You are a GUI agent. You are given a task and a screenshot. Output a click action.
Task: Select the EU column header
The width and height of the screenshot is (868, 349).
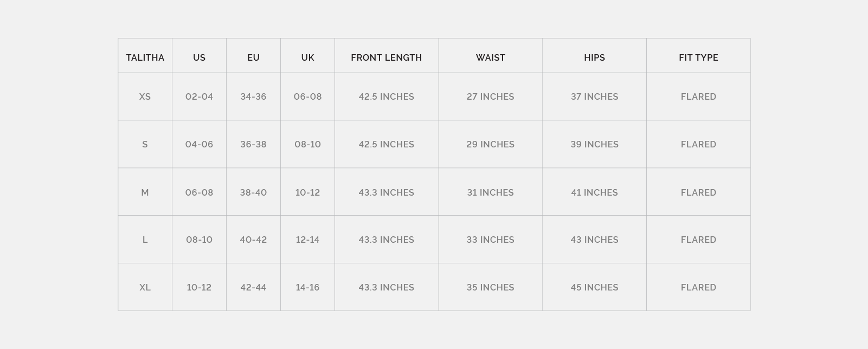(253, 57)
